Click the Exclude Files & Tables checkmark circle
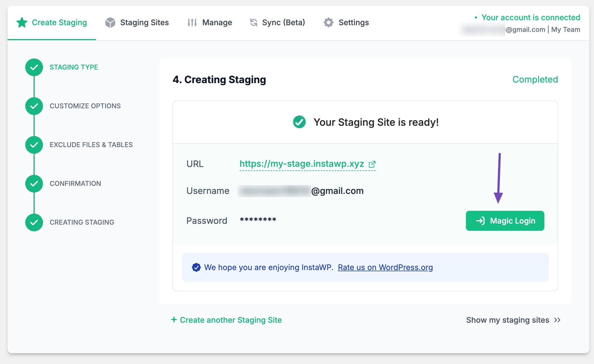Image resolution: width=594 pixels, height=364 pixels. click(x=34, y=145)
